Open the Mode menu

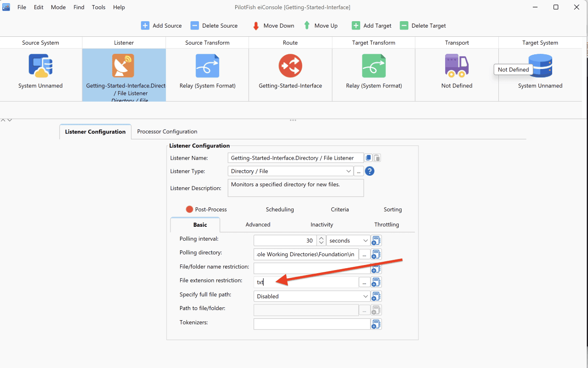58,7
